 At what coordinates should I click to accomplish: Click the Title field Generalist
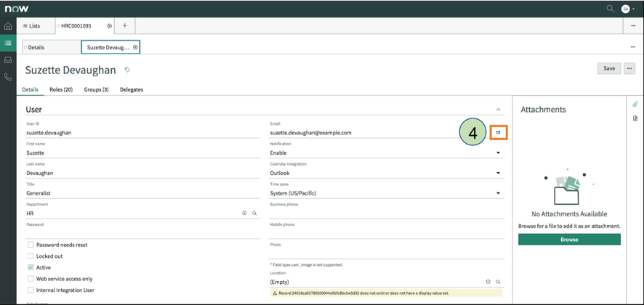[142, 193]
